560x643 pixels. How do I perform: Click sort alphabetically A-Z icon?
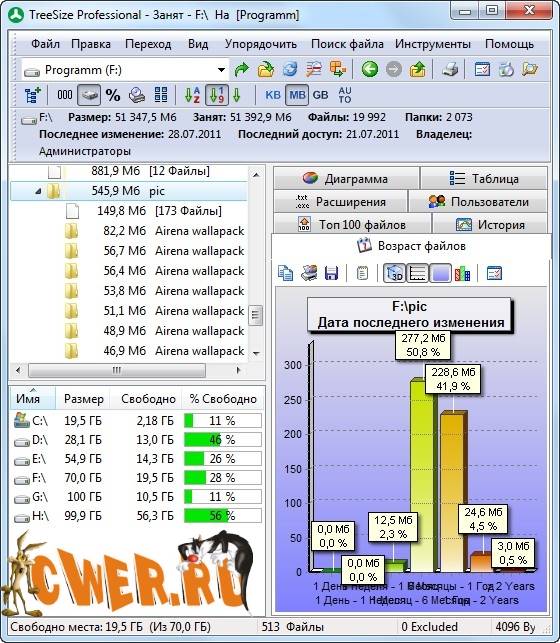(x=192, y=95)
